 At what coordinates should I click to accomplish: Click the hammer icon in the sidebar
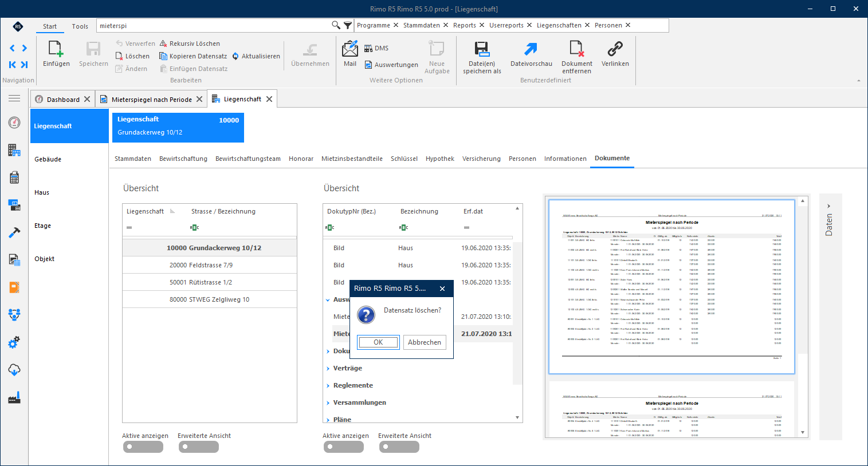coord(14,232)
